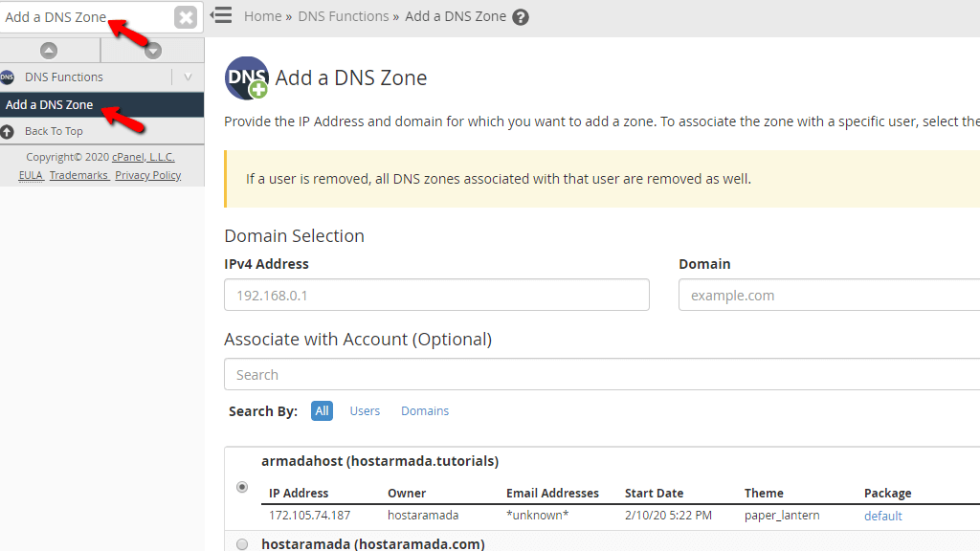This screenshot has width=980, height=551.
Task: Click the Back To Top arrow icon
Action: 7,132
